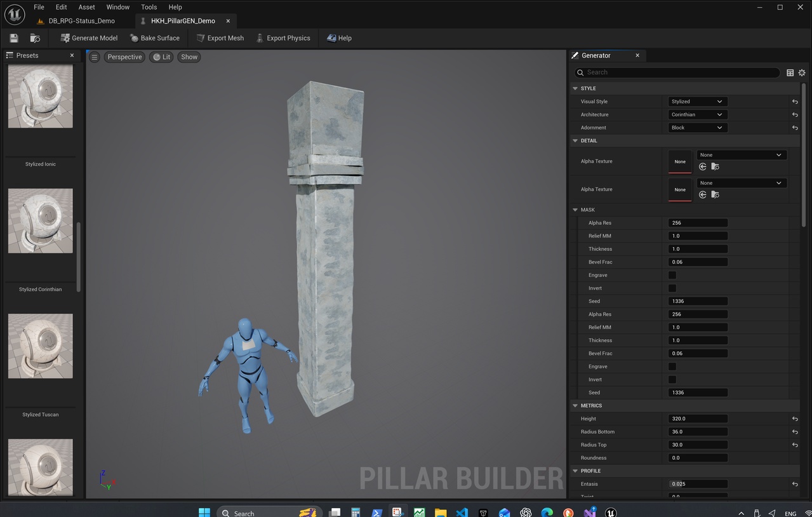The image size is (812, 517).
Task: Collapse the PROFILE section
Action: click(x=575, y=471)
